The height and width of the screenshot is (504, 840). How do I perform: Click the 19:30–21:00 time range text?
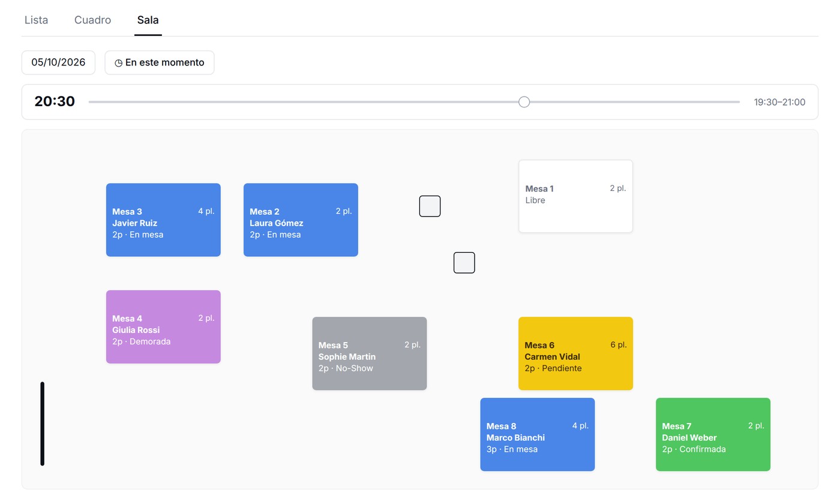(x=779, y=102)
